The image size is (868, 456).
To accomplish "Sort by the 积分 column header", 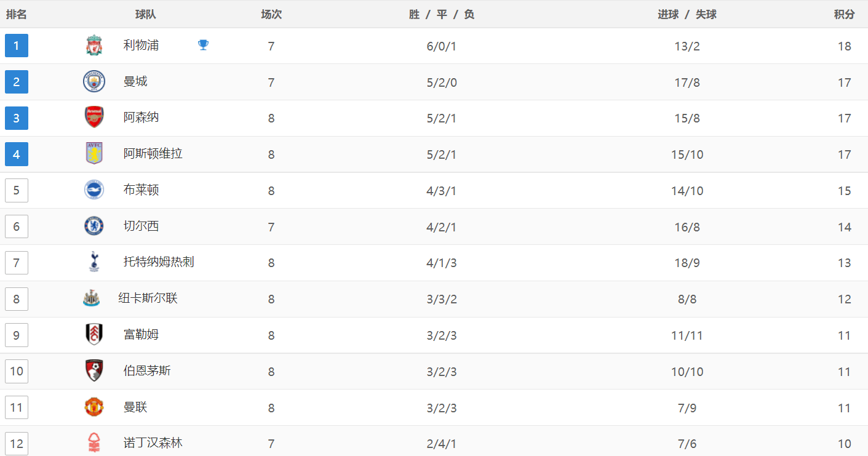I will [x=844, y=14].
